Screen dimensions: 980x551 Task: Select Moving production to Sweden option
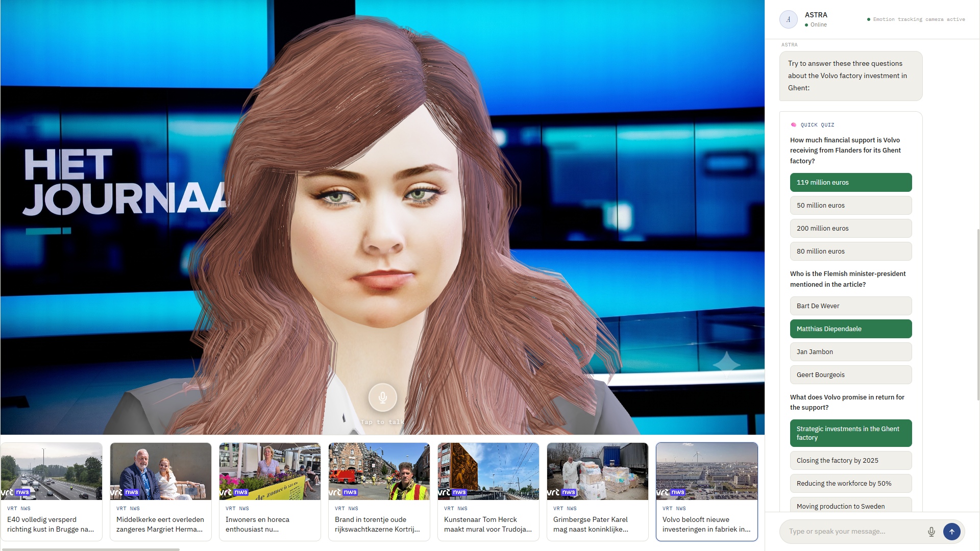pyautogui.click(x=851, y=505)
